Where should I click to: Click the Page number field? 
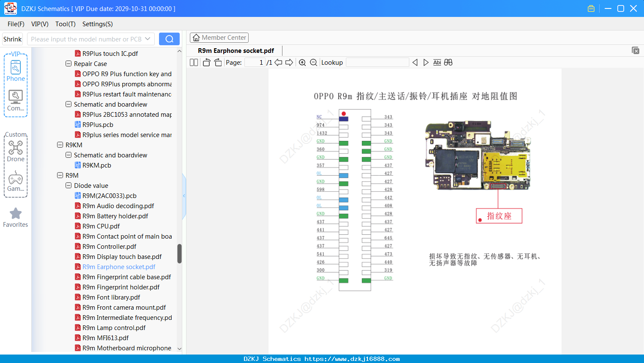click(255, 63)
